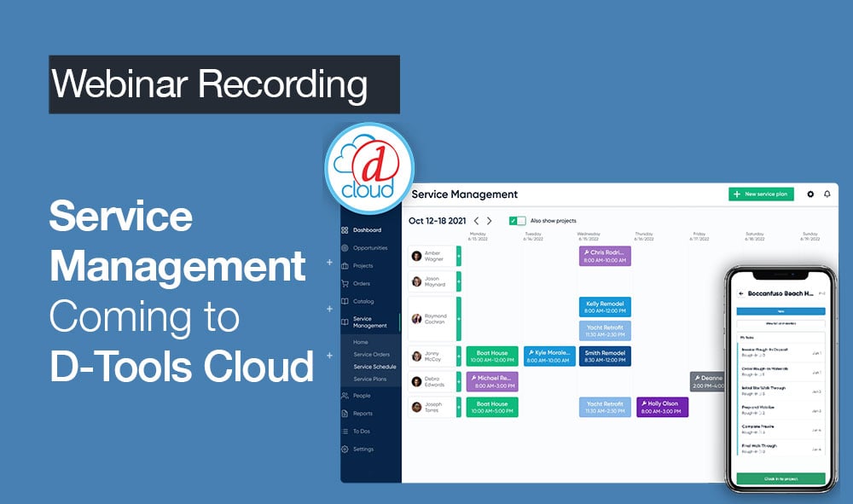The image size is (853, 504).
Task: Click the Opportunities target icon
Action: [x=345, y=248]
